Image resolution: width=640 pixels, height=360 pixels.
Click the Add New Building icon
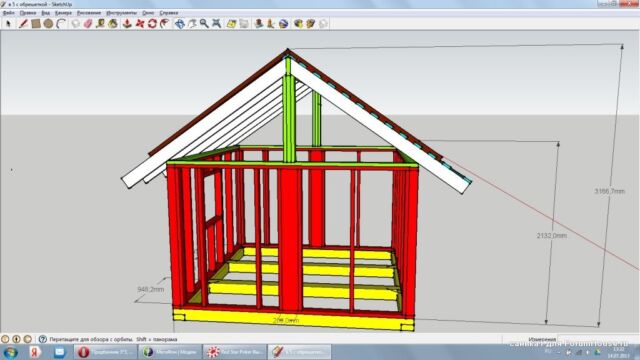click(258, 24)
